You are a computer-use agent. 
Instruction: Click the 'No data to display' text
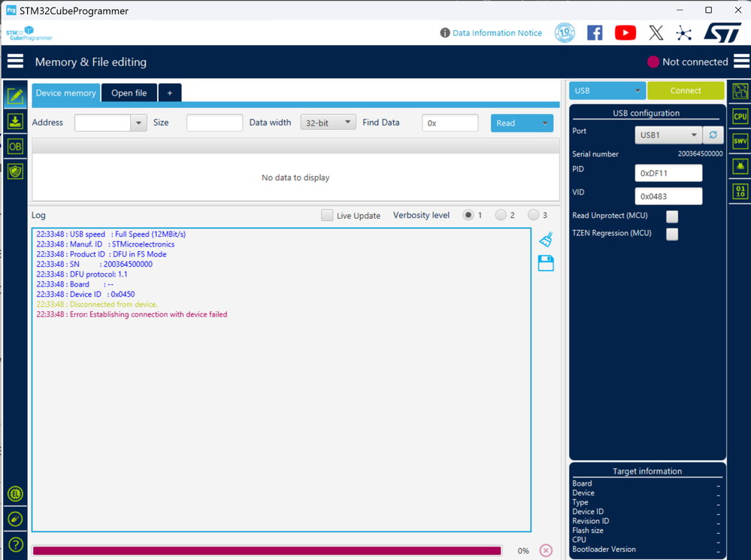point(295,177)
